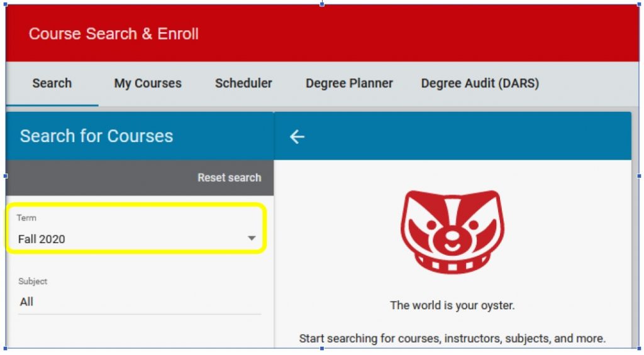Open the Subject field showing All
The height and width of the screenshot is (355, 644).
tap(139, 302)
